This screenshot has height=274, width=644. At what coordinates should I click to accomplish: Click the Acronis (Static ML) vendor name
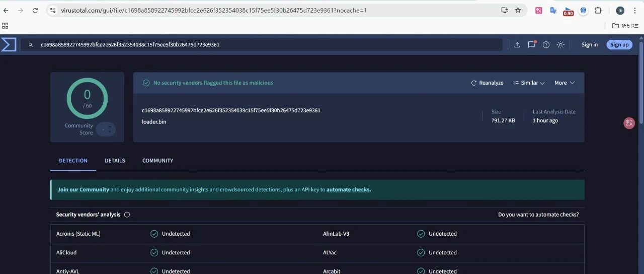point(78,234)
